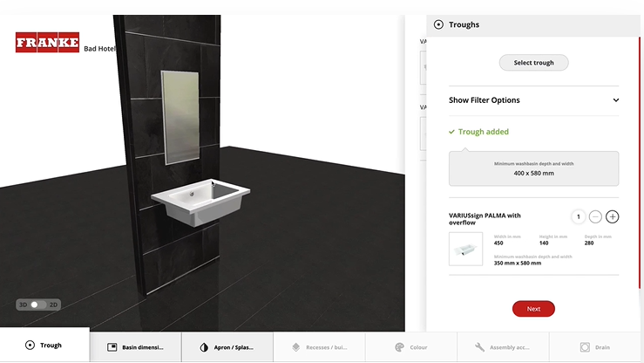Expand Show Filter Options chevron
The width and height of the screenshot is (644, 363).
(x=615, y=100)
